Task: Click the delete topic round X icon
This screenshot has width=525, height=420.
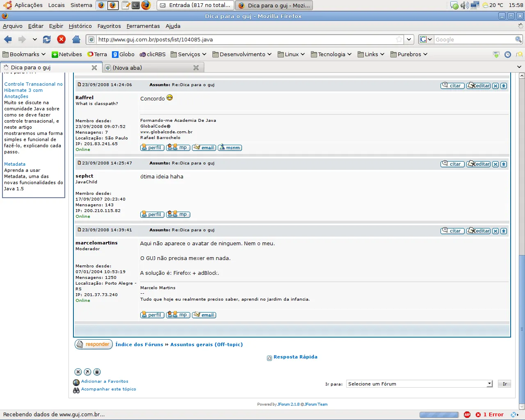Action: [78, 372]
